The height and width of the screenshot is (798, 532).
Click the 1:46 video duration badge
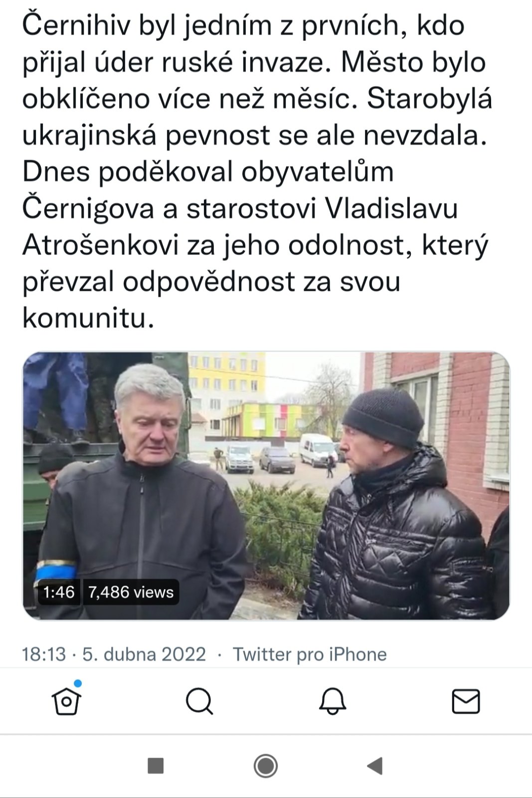tap(59, 592)
